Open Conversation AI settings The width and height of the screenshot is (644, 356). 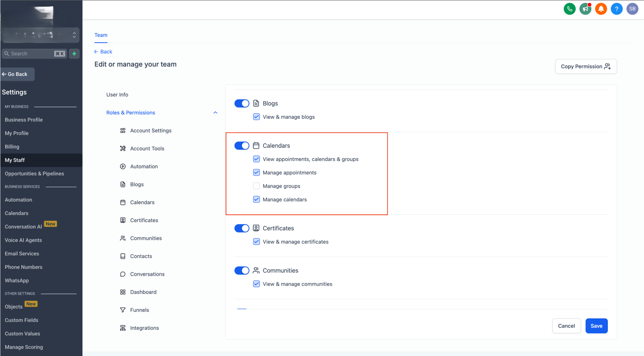(23, 226)
